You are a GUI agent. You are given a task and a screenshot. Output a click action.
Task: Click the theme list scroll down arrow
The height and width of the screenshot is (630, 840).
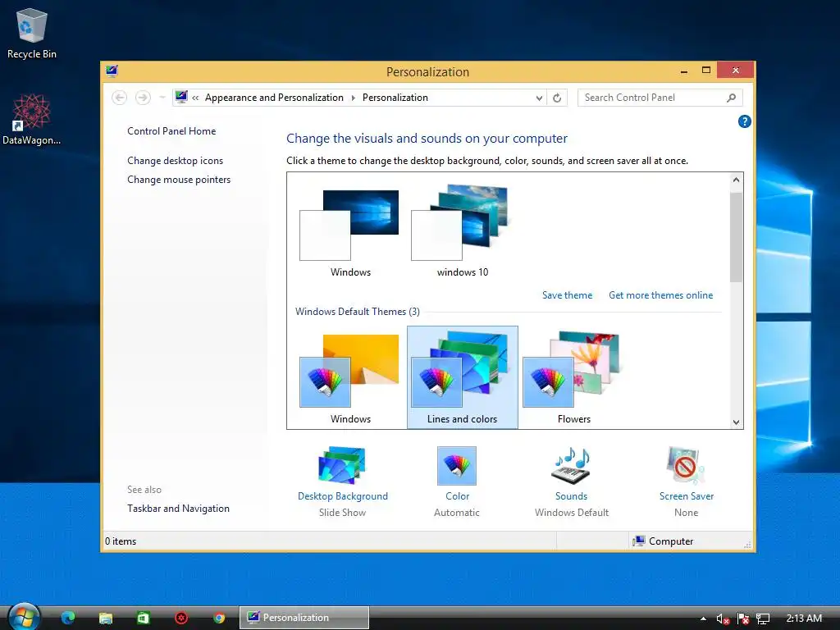(736, 422)
